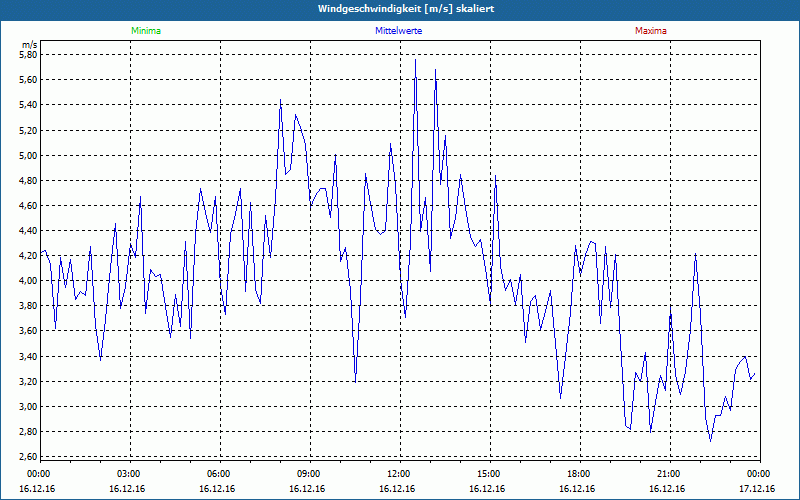Click the Maxima legend label
Screen dimensions: 800x500
point(651,31)
